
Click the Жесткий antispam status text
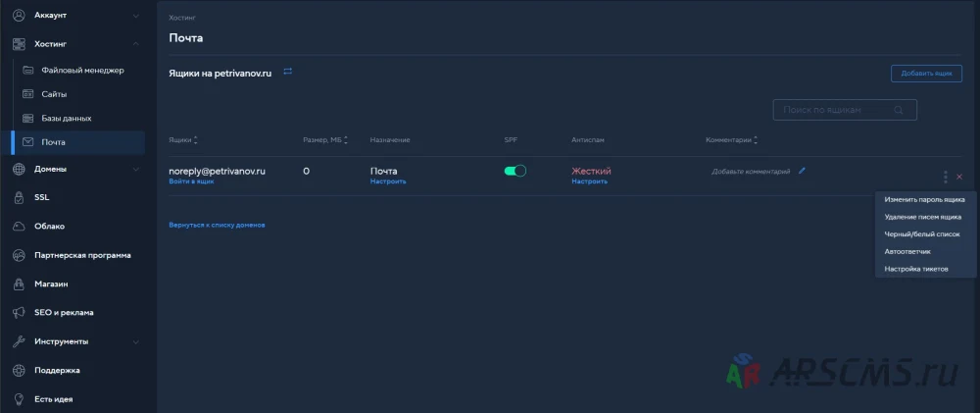[591, 171]
